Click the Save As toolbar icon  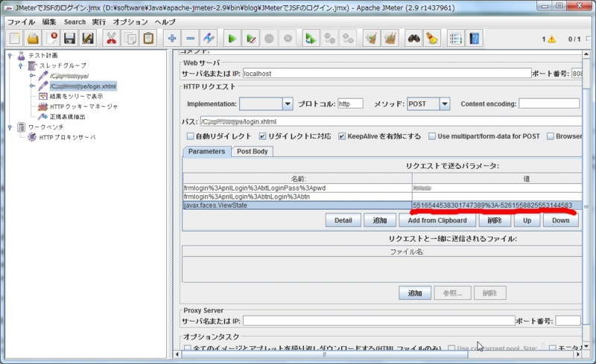tap(88, 39)
